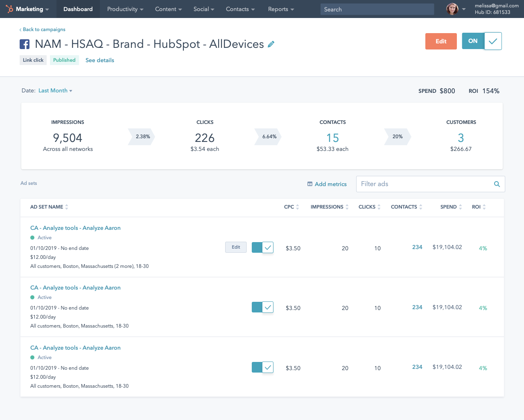Open account dropdown arrow beside avatar
The width and height of the screenshot is (524, 420).
click(464, 9)
